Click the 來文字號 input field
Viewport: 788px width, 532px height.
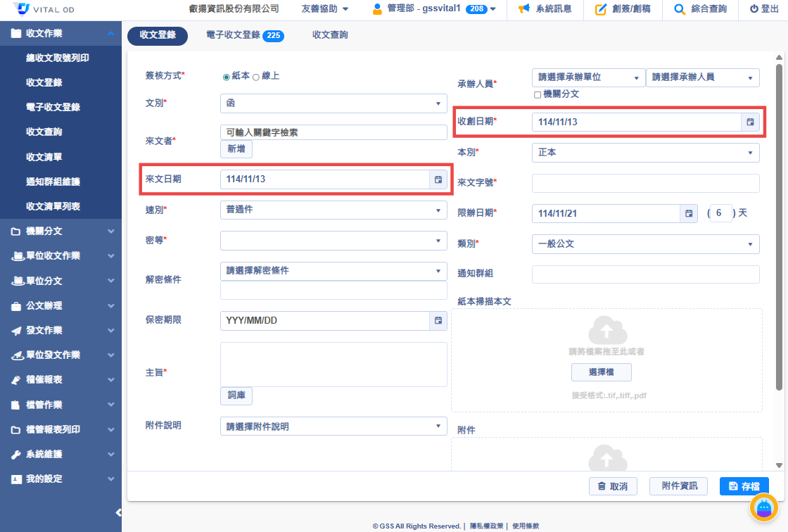[x=645, y=183]
